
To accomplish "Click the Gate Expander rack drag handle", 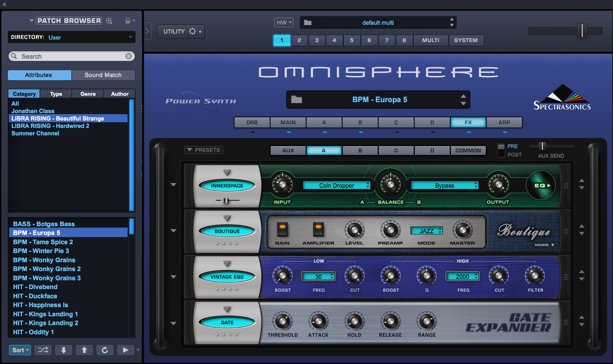I will tap(566, 322).
